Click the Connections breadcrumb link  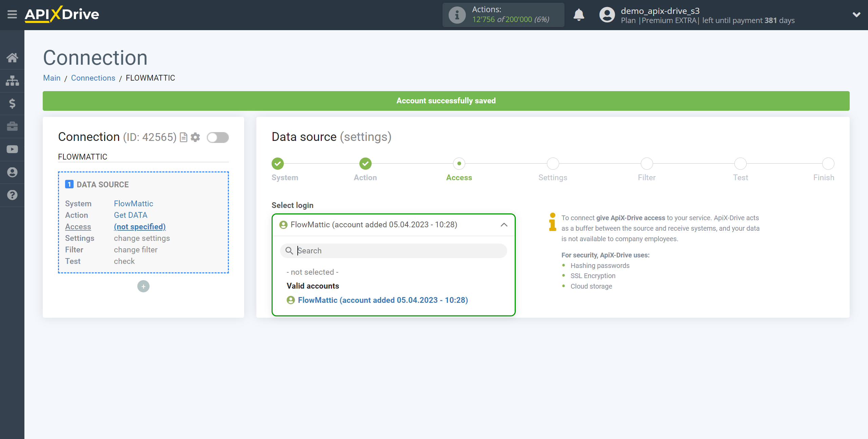coord(93,78)
